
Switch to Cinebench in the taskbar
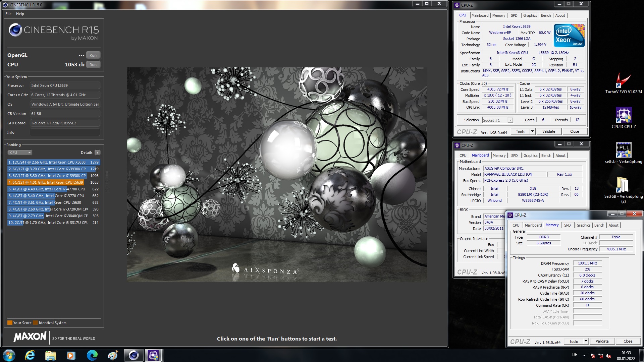(133, 355)
